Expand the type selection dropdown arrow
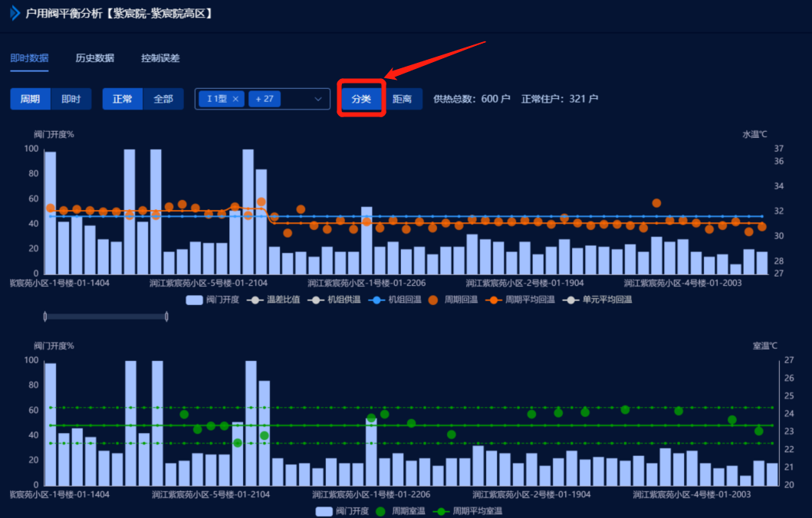 (x=318, y=99)
